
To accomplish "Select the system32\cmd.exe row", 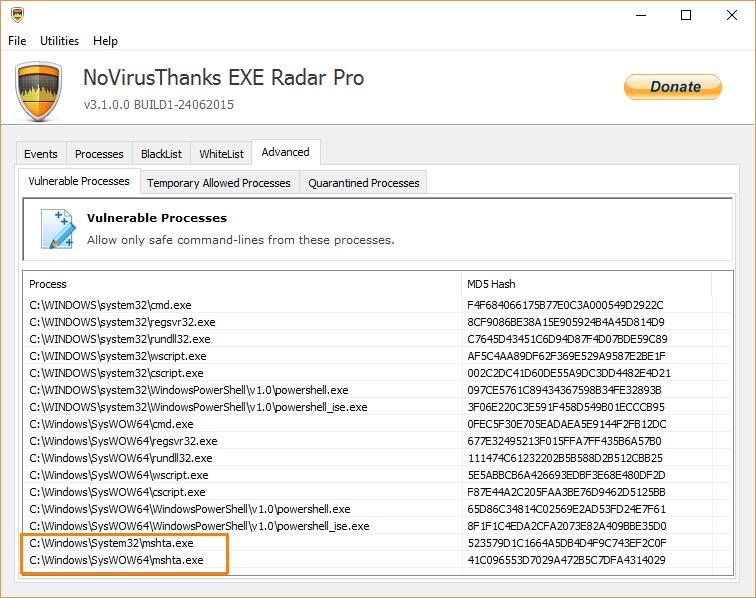I will (x=378, y=305).
